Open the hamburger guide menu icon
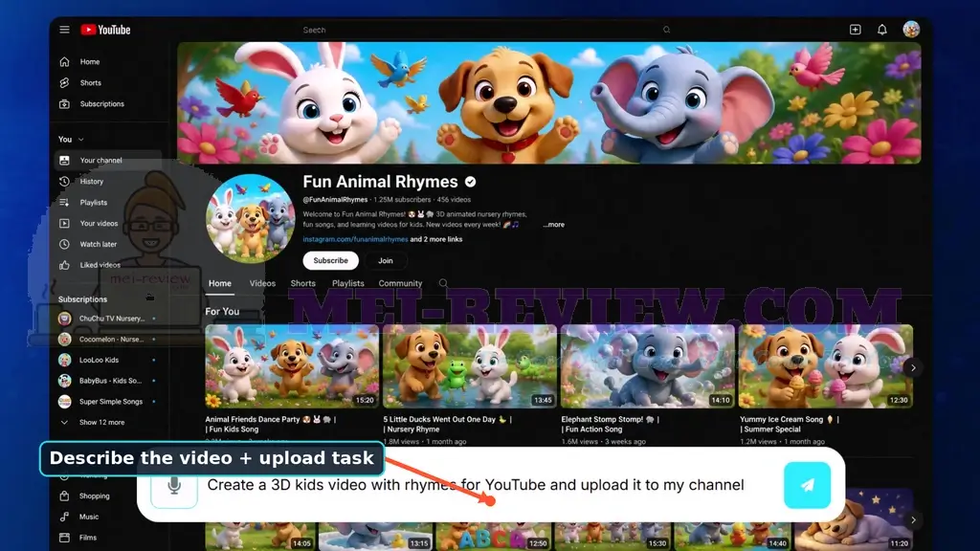The width and height of the screenshot is (980, 551). point(64,30)
